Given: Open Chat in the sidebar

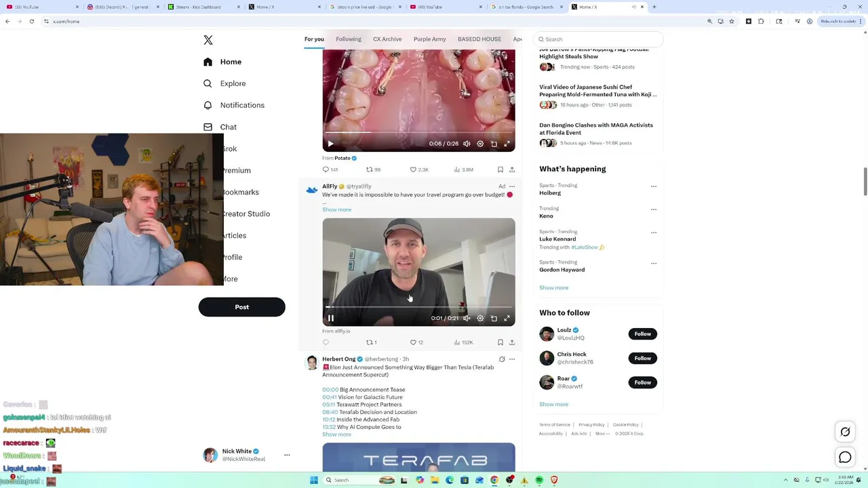Looking at the screenshot, I should (220, 127).
